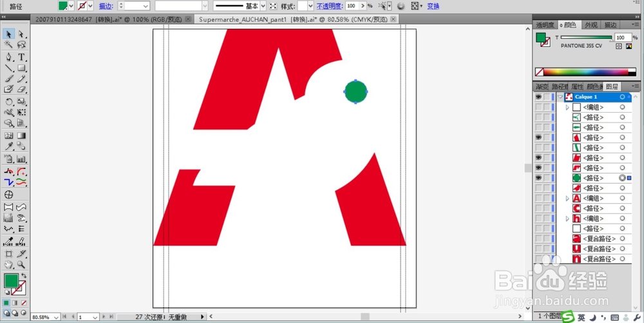Viewport: 644px width, 323px height.
Task: Select the Rectangle tool
Action: pos(21,68)
